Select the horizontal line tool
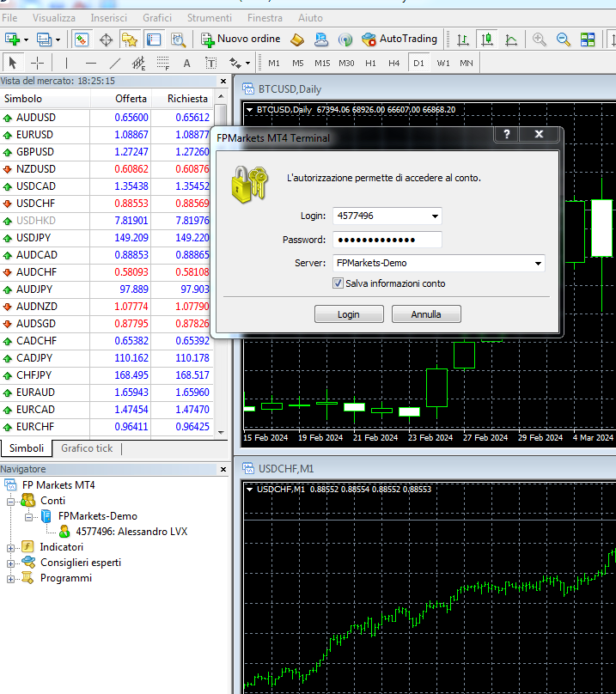Image resolution: width=616 pixels, height=694 pixels. tap(91, 63)
